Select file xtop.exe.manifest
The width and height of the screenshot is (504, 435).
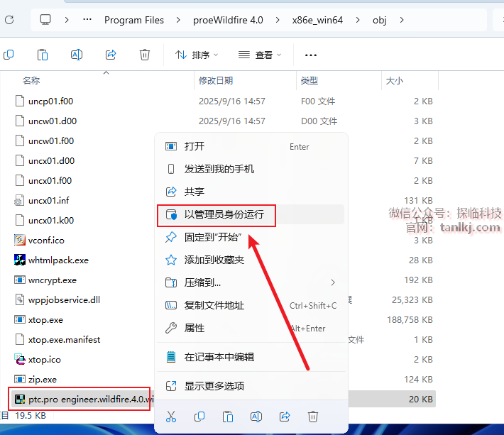[65, 340]
